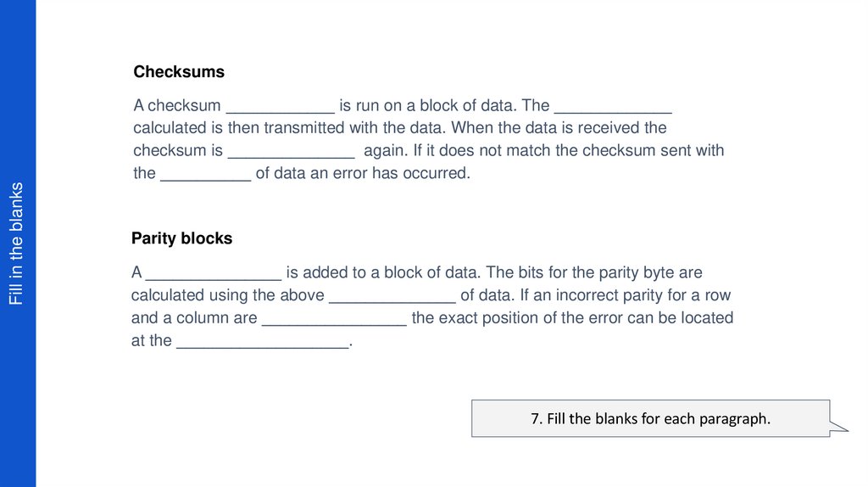868x487 pixels.
Task: Select the "Parity blocks" heading
Action: tap(181, 238)
